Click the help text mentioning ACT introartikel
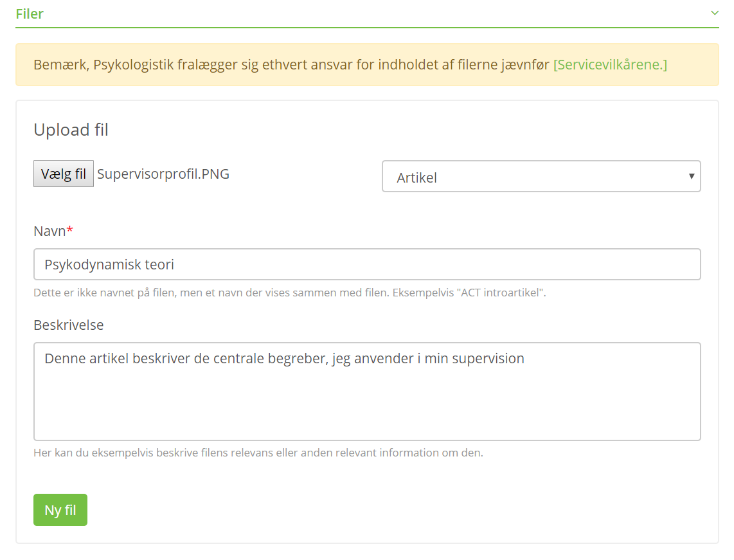734x560 pixels. (289, 293)
